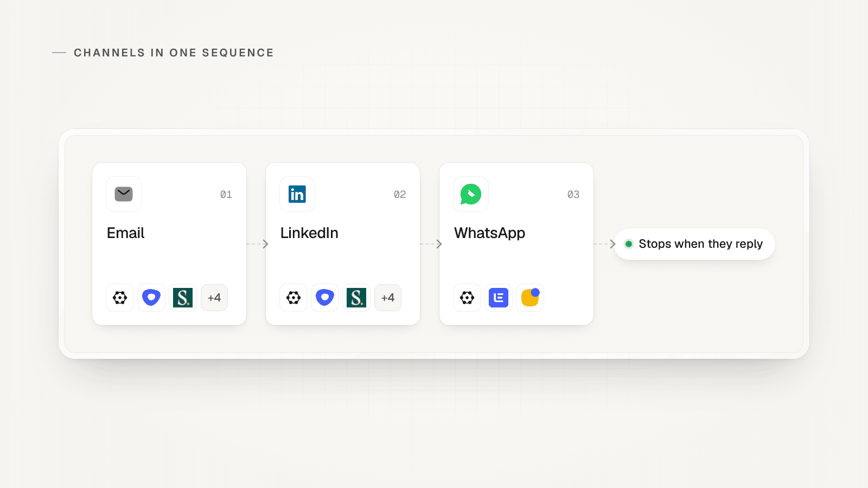Click the 01 step number
The height and width of the screenshot is (488, 868).
tap(226, 195)
